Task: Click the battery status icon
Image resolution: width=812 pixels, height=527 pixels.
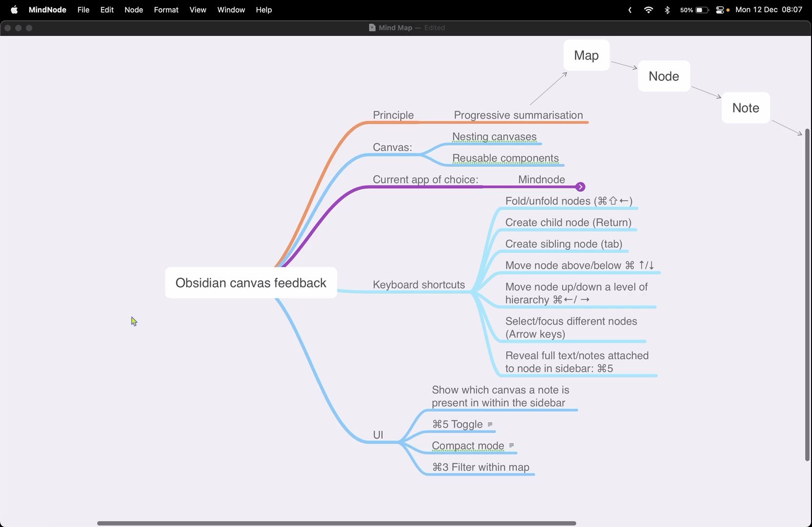Action: click(702, 10)
